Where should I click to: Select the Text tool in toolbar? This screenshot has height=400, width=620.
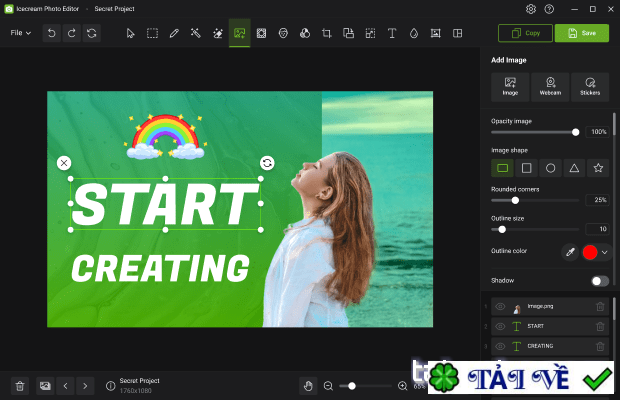pyautogui.click(x=392, y=33)
